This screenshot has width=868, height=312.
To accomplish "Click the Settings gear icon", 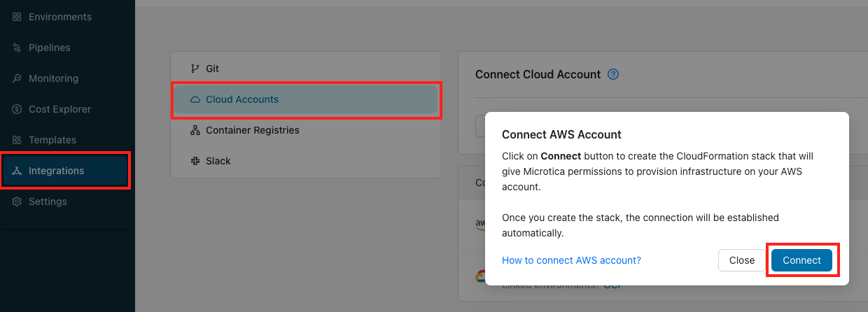I will (x=17, y=201).
